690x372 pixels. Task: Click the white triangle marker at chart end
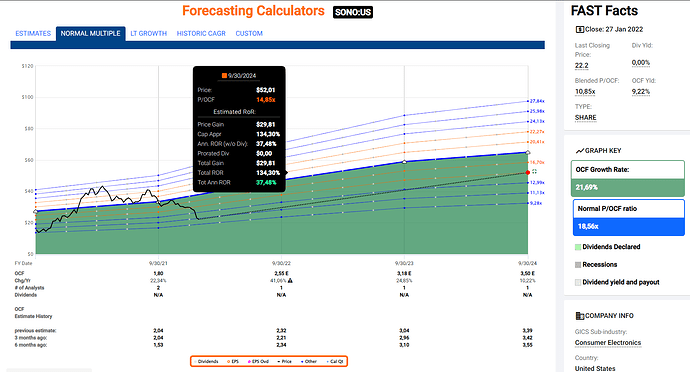coord(528,152)
